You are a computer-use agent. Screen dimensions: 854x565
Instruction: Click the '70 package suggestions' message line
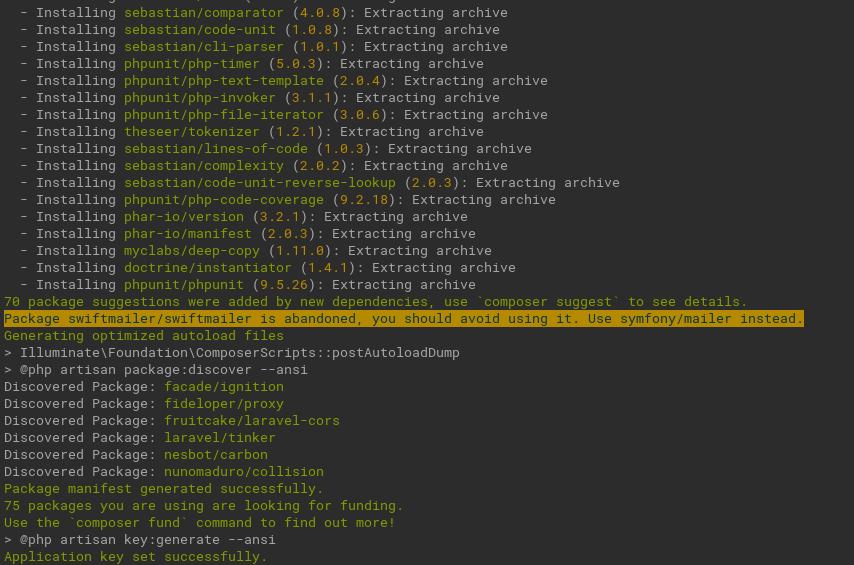click(x=375, y=302)
